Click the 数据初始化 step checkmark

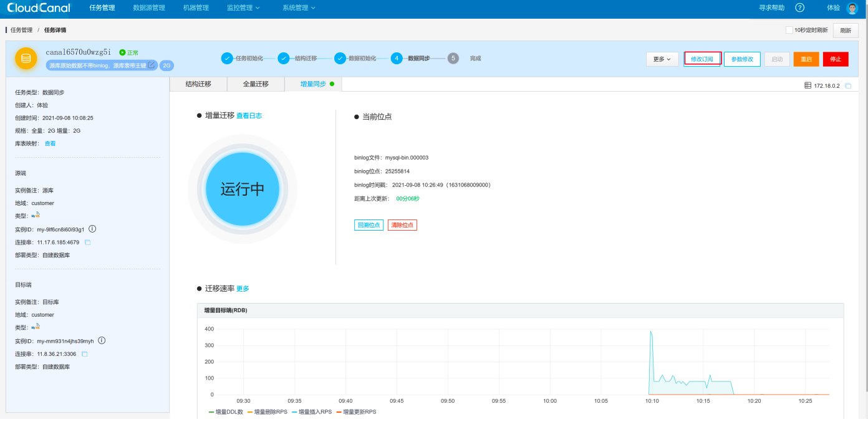click(340, 58)
